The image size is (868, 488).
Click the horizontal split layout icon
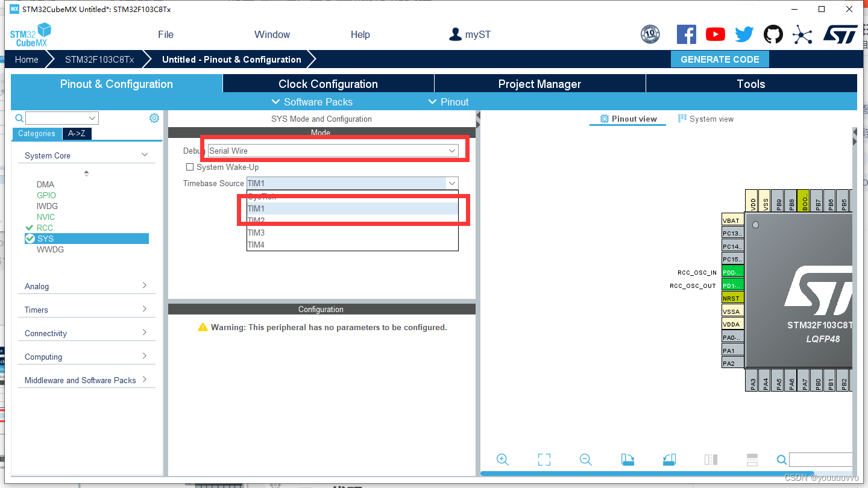[x=752, y=460]
